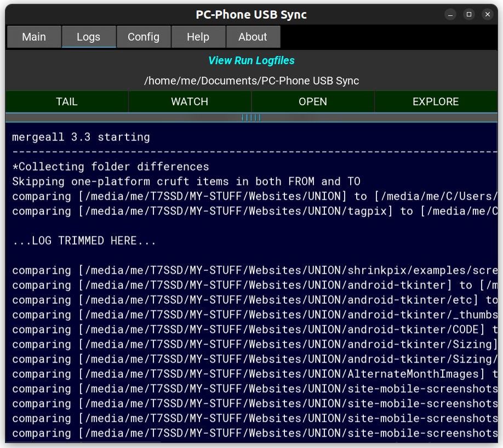Click the "View Run Logfiles" heading
Image resolution: width=503 pixels, height=448 pixels.
point(251,61)
